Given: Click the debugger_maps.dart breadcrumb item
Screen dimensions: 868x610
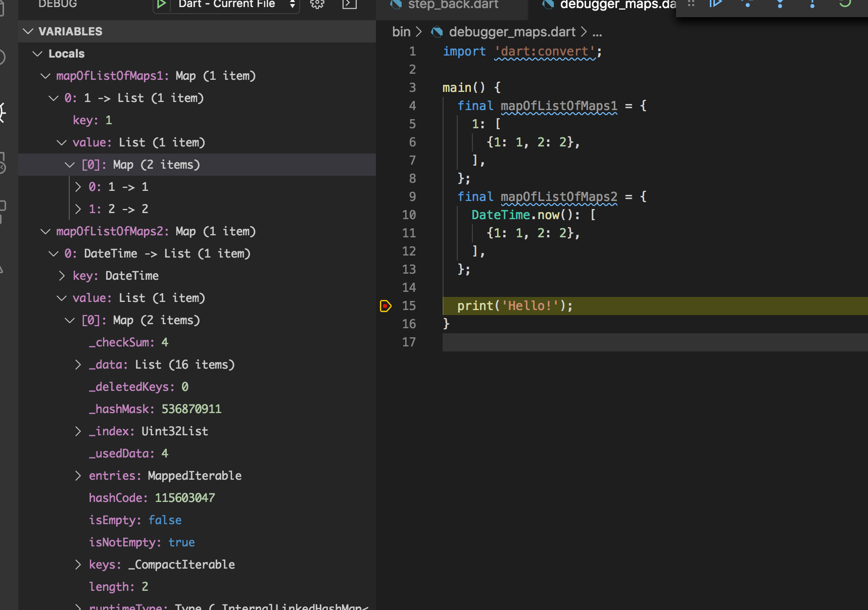Looking at the screenshot, I should click(x=512, y=32).
